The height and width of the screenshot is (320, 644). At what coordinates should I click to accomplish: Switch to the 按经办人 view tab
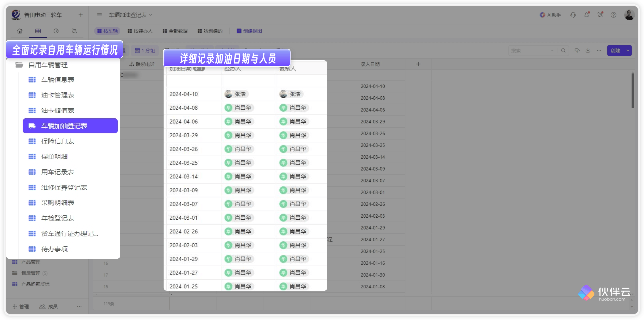(x=140, y=31)
